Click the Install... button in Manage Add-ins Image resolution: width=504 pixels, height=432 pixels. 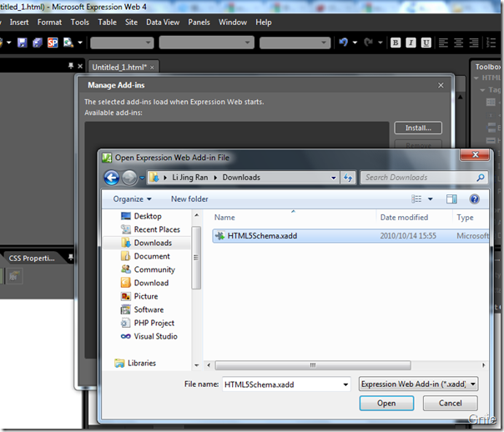click(x=418, y=128)
